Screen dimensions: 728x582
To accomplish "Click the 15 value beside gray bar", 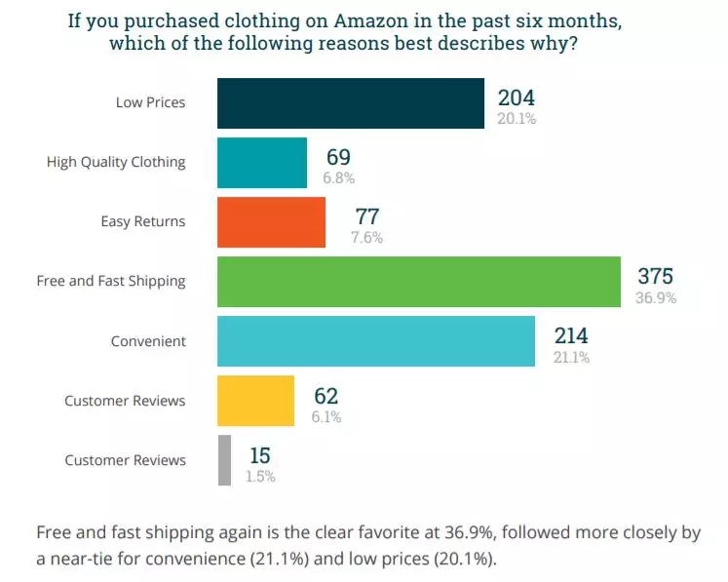I will [260, 455].
